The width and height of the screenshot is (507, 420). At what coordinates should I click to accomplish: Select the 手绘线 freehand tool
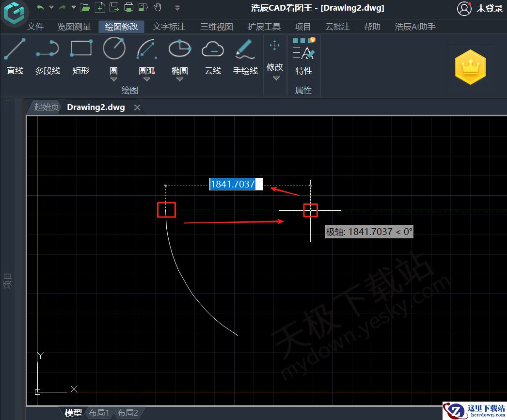click(245, 57)
